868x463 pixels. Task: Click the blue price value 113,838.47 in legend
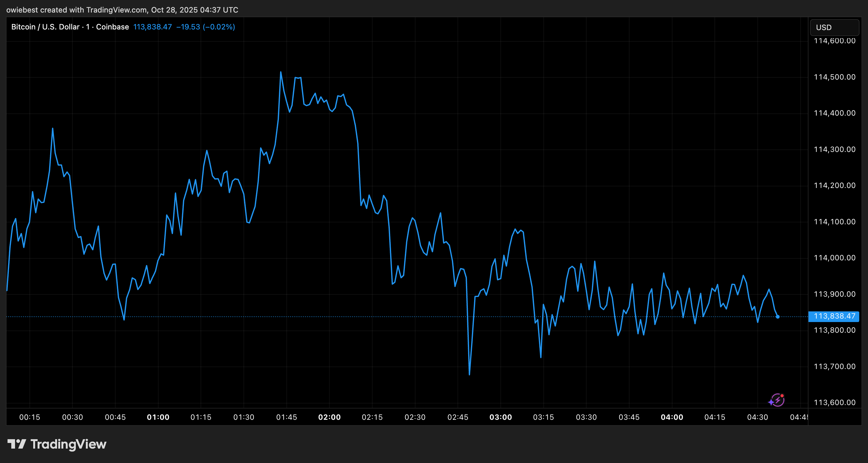pos(152,27)
